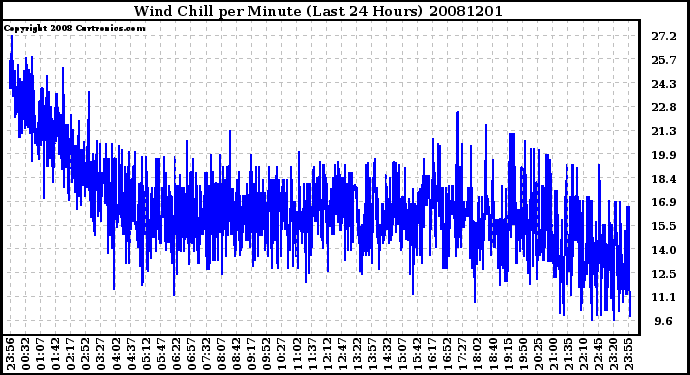The height and width of the screenshot is (375, 690).
Task: Select the 16.9 y-axis label
Action: tap(664, 202)
